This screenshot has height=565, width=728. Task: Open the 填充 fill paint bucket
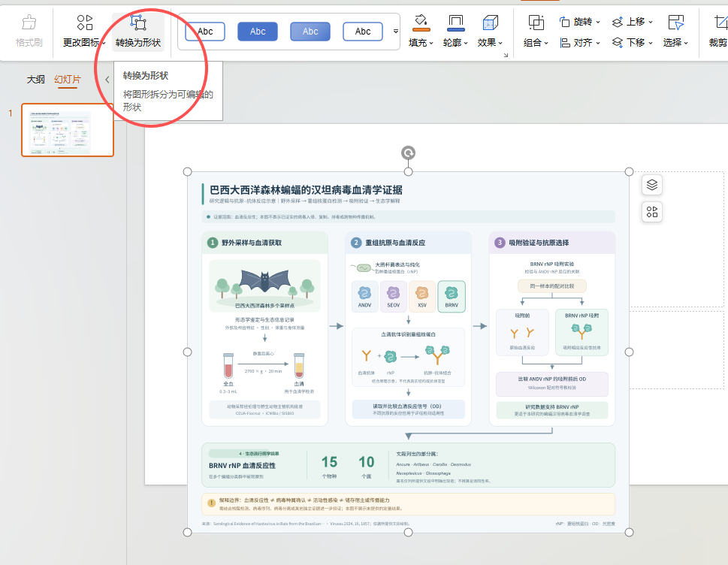coord(421,23)
